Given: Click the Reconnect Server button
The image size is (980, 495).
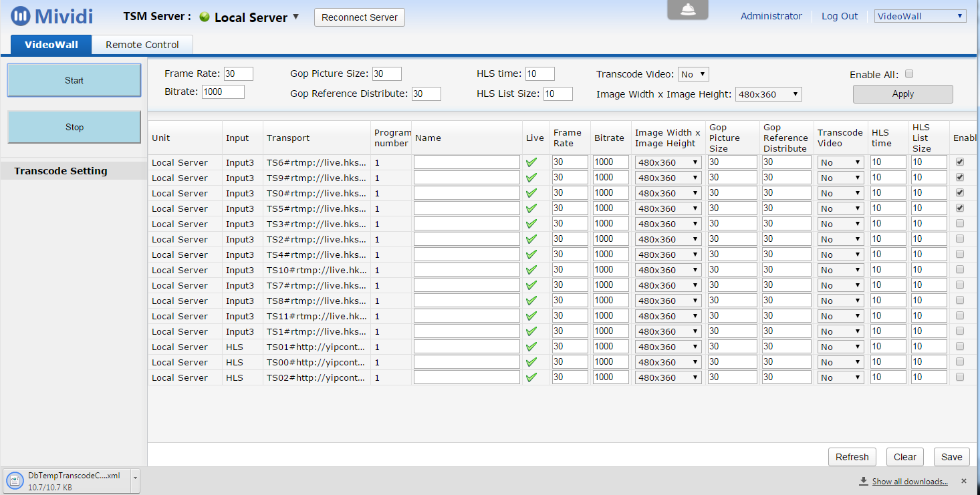Looking at the screenshot, I should tap(360, 17).
